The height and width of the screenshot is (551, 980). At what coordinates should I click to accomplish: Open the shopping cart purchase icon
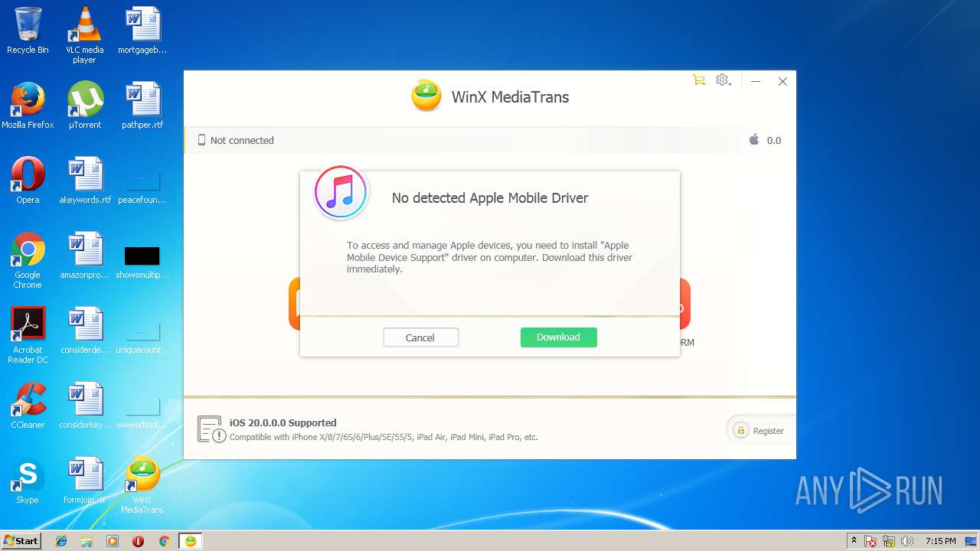coord(698,80)
